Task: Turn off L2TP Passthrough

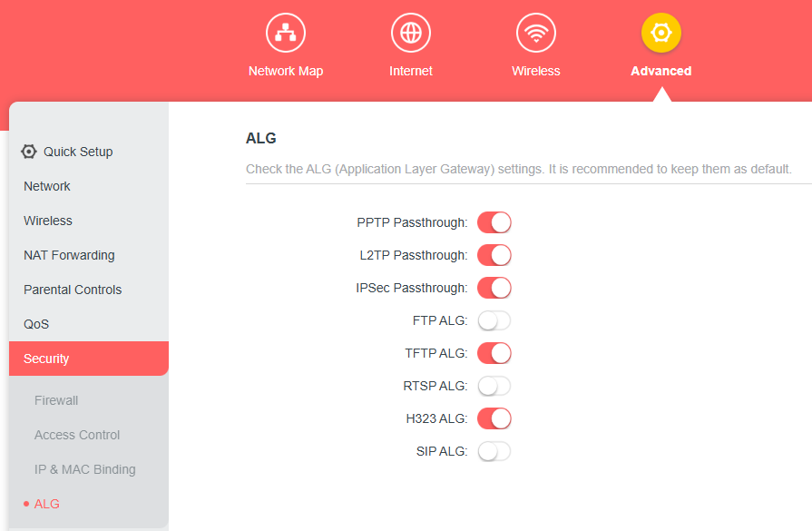Action: (494, 255)
